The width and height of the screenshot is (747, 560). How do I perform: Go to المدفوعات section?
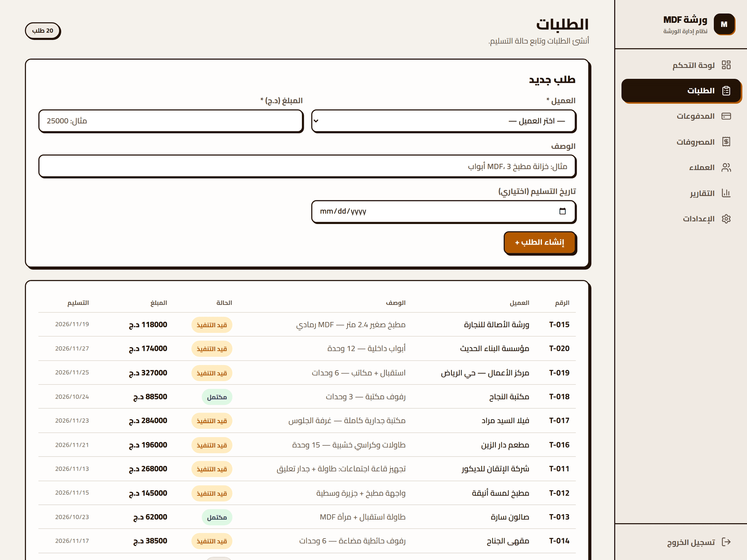tap(681, 116)
